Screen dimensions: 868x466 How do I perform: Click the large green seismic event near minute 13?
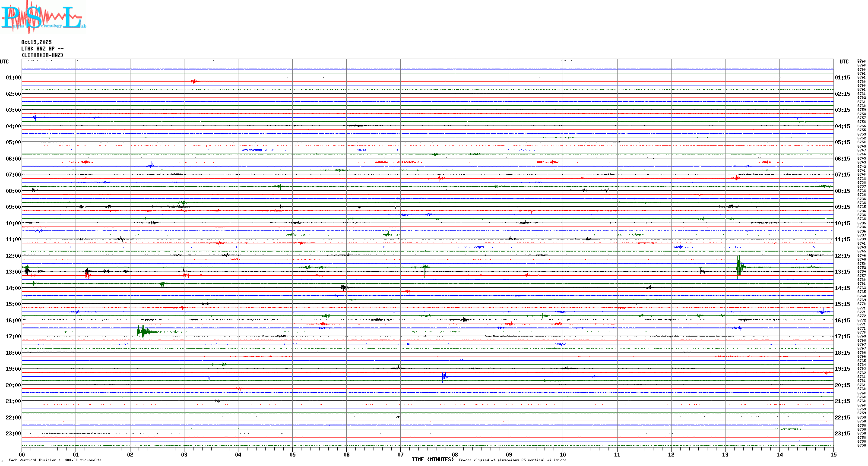[739, 268]
